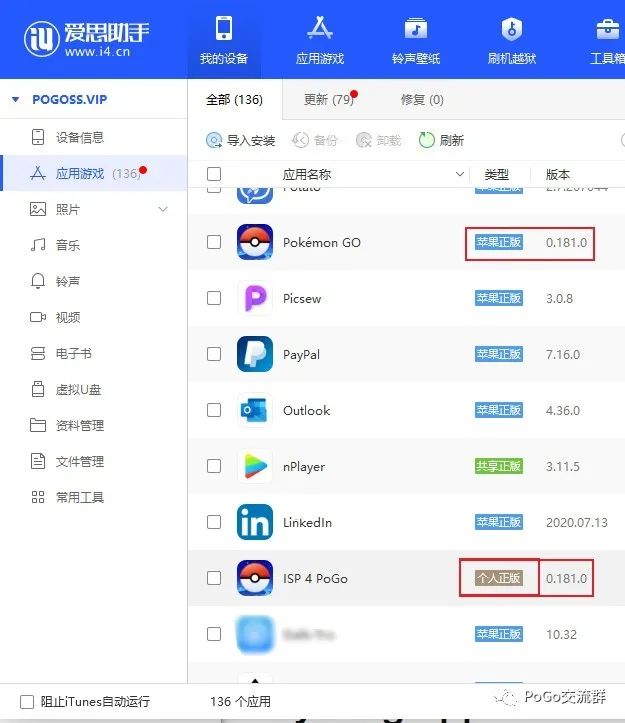Click the Picsew version 3.0.8
625x723 pixels.
click(560, 298)
